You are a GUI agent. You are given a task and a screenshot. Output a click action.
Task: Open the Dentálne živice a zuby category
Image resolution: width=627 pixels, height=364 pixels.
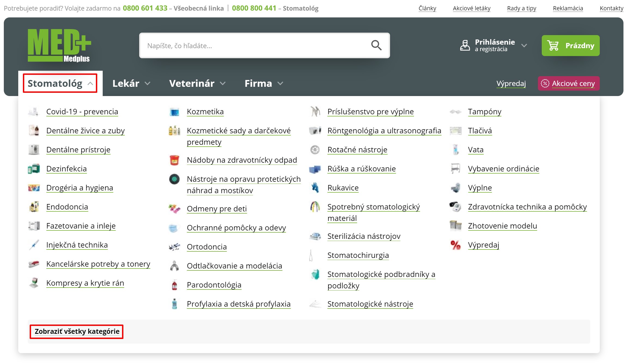(86, 131)
